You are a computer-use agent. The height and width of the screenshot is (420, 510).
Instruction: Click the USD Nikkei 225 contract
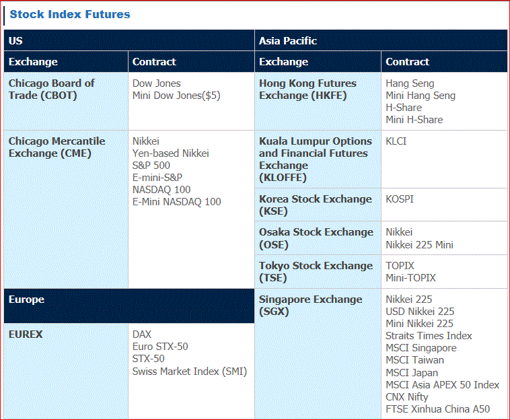point(420,312)
